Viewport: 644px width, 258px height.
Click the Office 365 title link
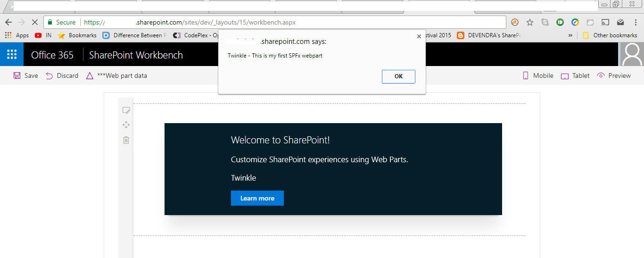tap(52, 55)
